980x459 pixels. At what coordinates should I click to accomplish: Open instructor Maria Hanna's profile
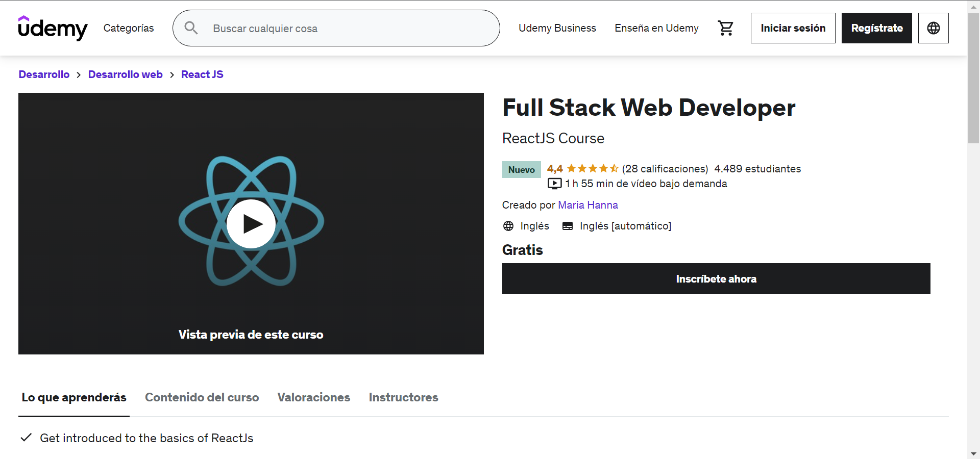tap(587, 205)
